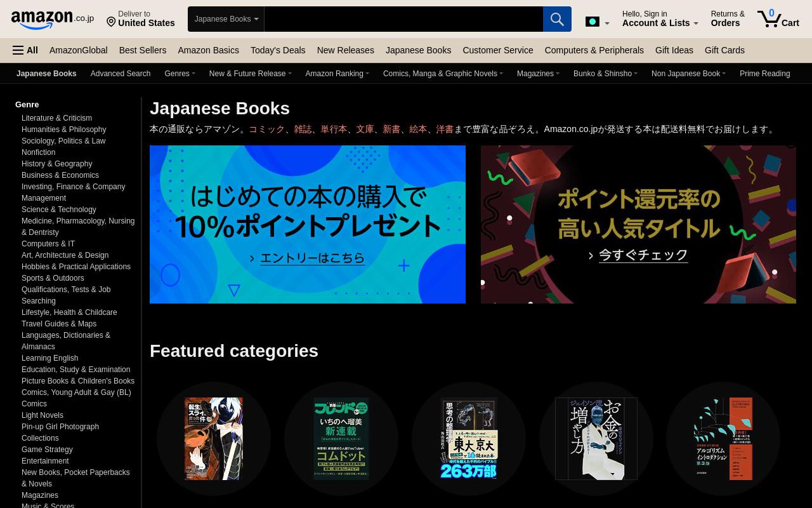Expand the Magazines submenu
This screenshot has width=812, height=508.
click(538, 74)
